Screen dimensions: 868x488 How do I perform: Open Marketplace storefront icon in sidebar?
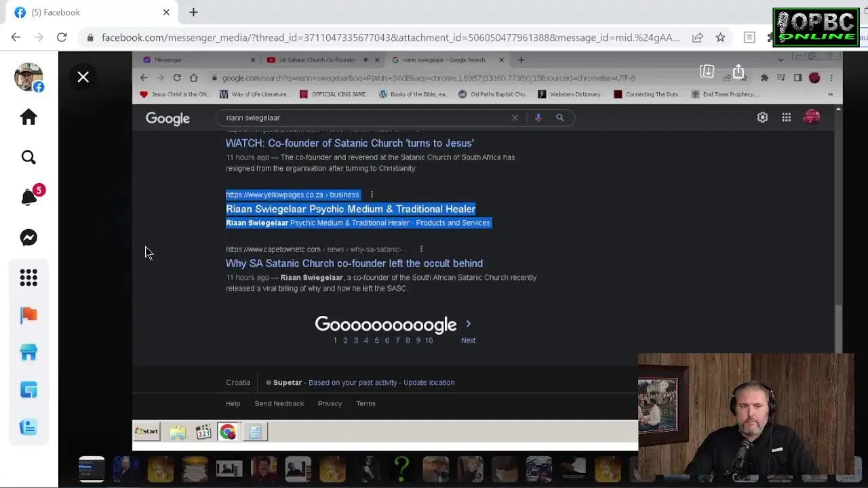[x=28, y=352]
